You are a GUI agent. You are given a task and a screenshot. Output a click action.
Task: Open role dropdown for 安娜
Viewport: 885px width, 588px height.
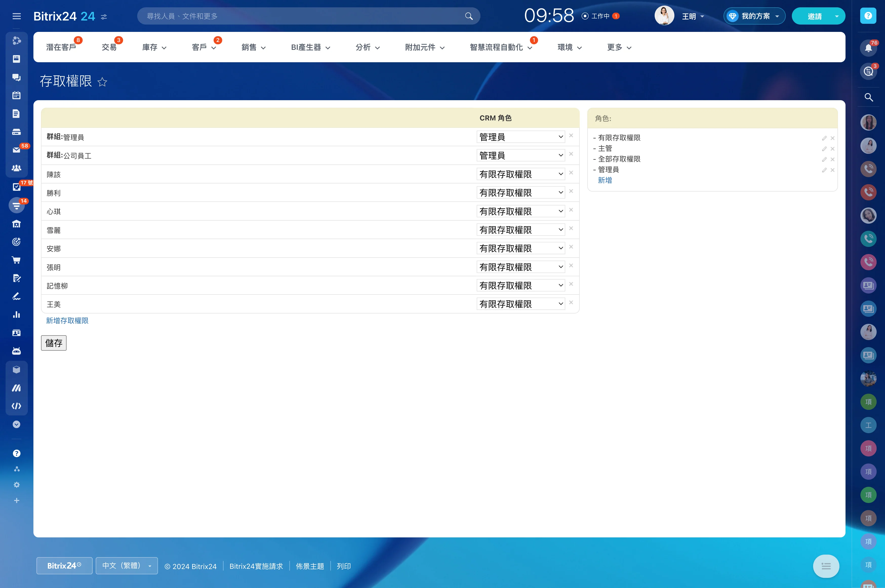tap(521, 248)
